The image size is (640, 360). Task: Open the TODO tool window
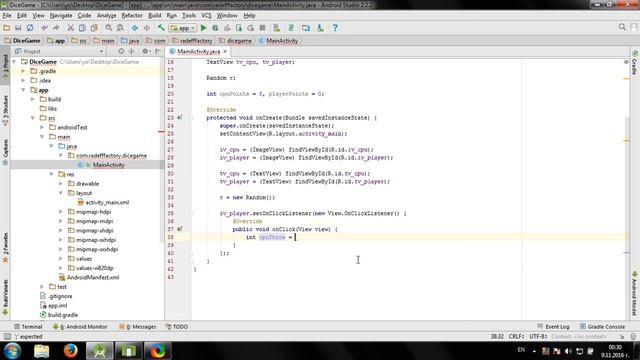[177, 327]
